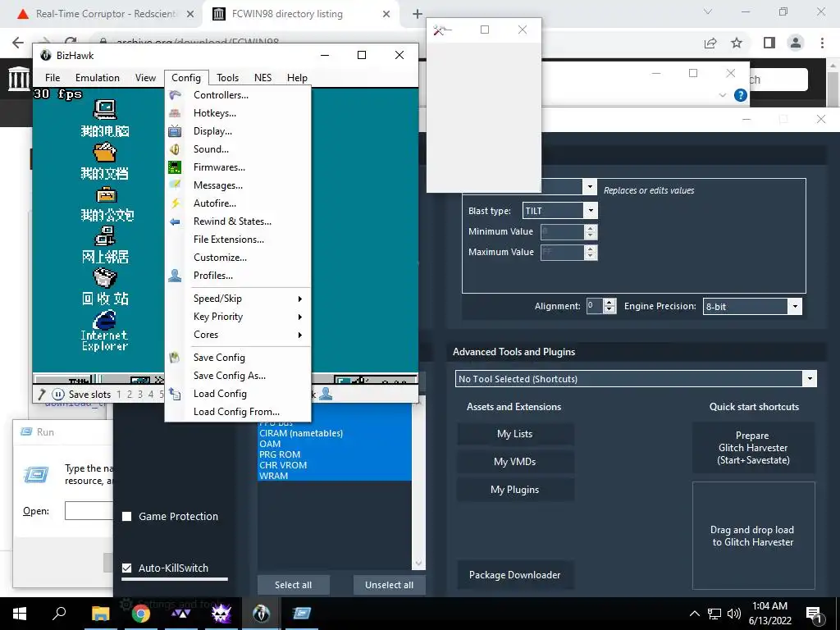Switch to Real-Time Corruptor browser tab
Viewport: 840px width, 630px height.
(104, 14)
